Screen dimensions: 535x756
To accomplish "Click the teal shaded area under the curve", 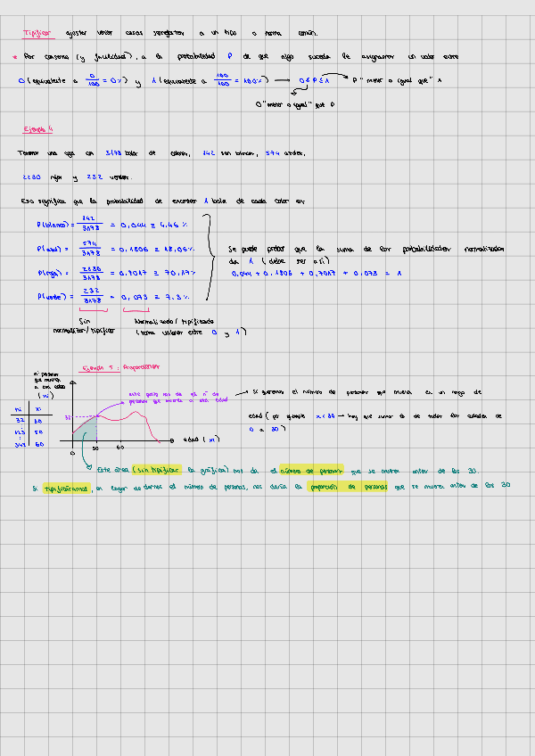I will pyautogui.click(x=85, y=434).
